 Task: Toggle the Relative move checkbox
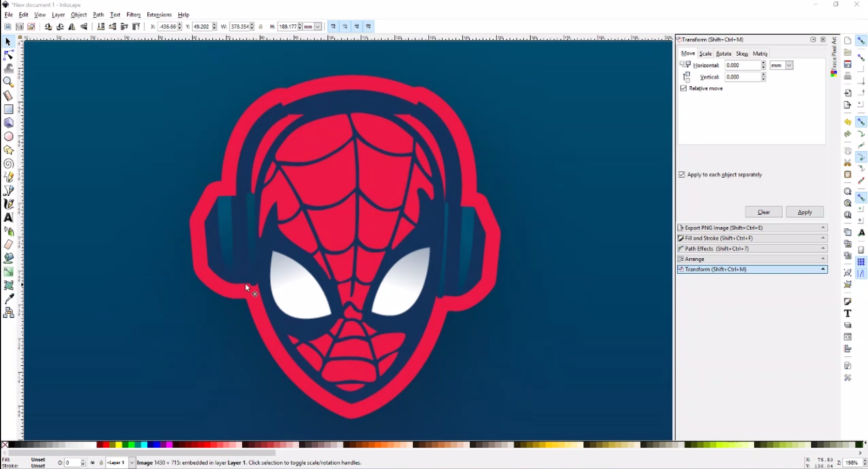point(684,88)
